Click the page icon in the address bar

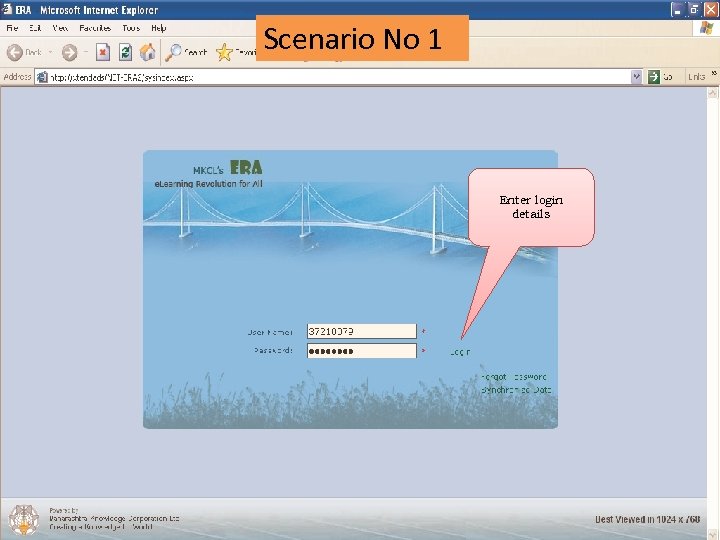pyautogui.click(x=42, y=77)
